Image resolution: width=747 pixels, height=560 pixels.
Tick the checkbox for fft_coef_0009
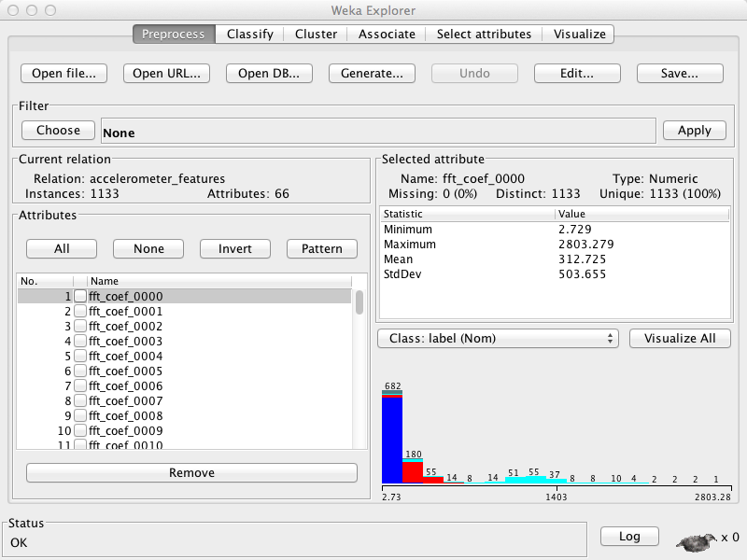coord(80,430)
